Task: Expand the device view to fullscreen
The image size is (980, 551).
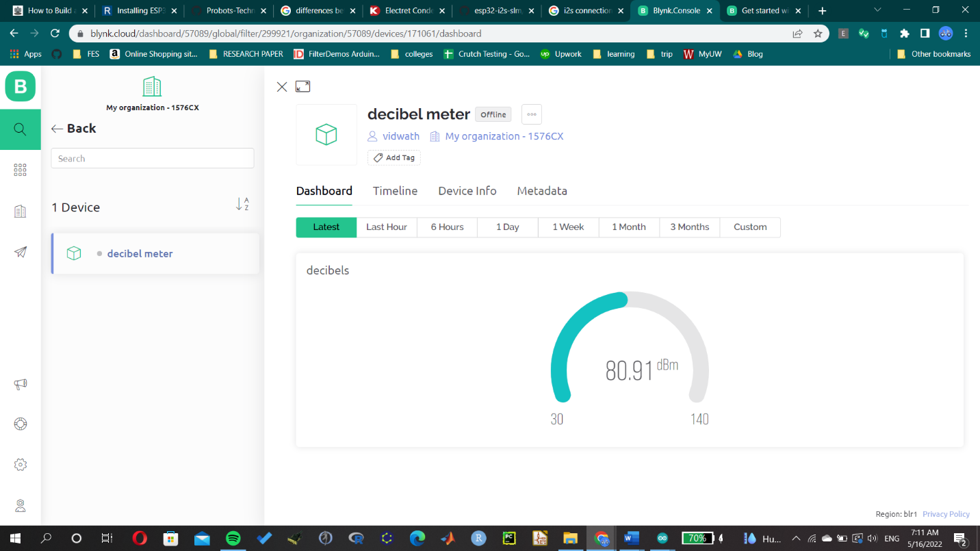Action: (x=302, y=86)
